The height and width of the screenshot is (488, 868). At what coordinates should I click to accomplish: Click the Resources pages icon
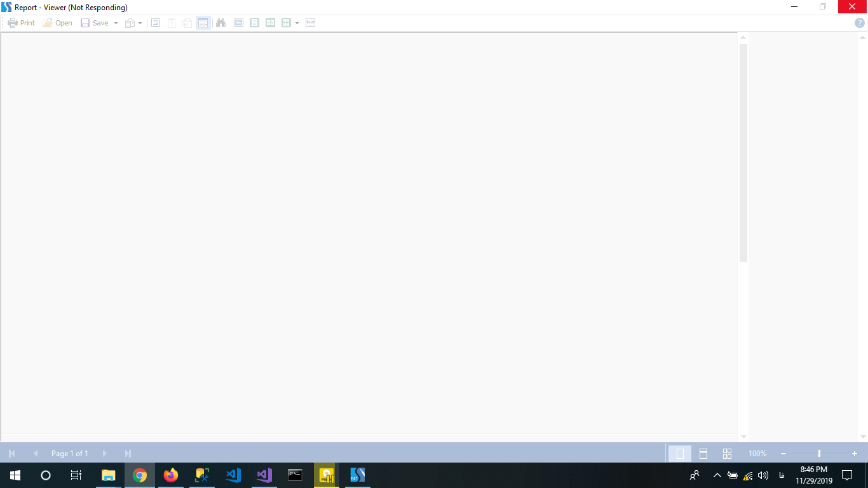(x=187, y=23)
